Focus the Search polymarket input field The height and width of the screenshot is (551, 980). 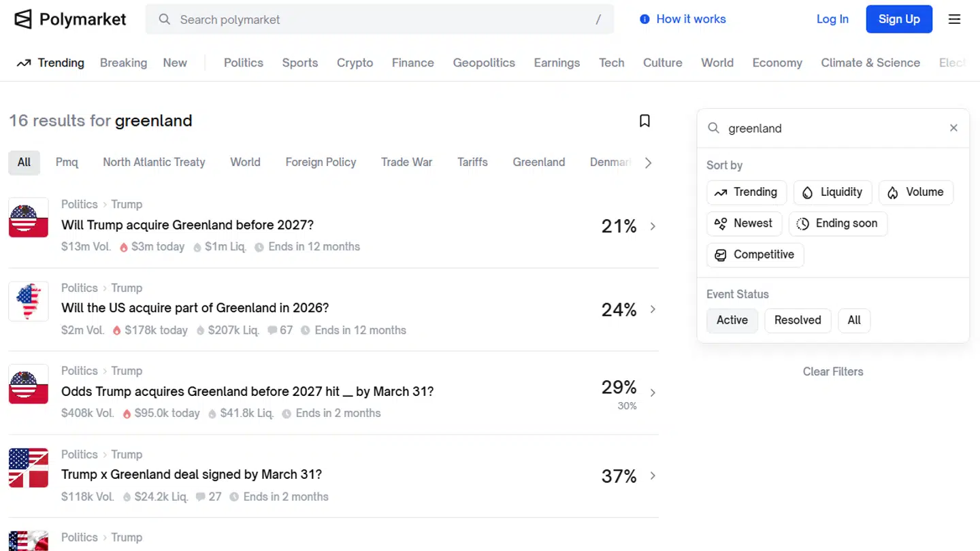pos(379,20)
